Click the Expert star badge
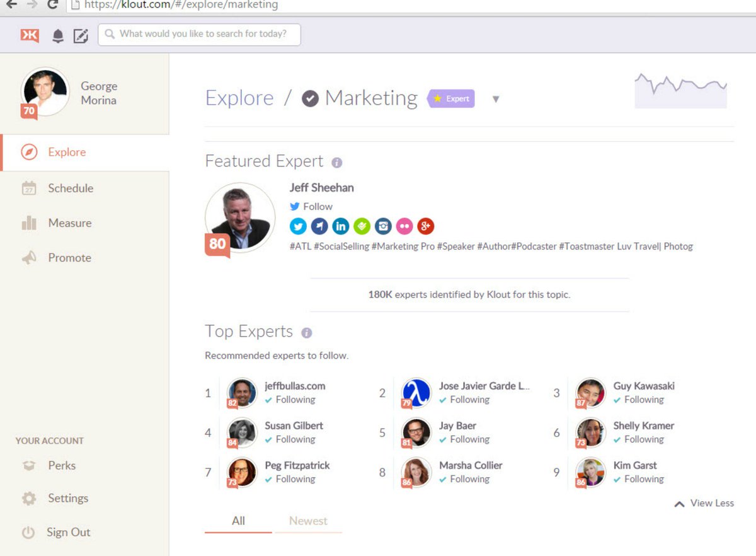The width and height of the screenshot is (756, 556). point(451,98)
